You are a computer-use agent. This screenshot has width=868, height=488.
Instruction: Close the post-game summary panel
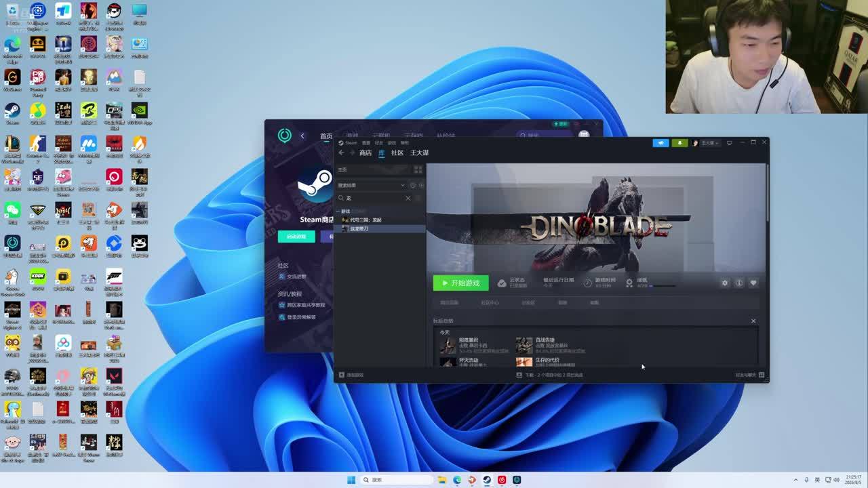[753, 321]
